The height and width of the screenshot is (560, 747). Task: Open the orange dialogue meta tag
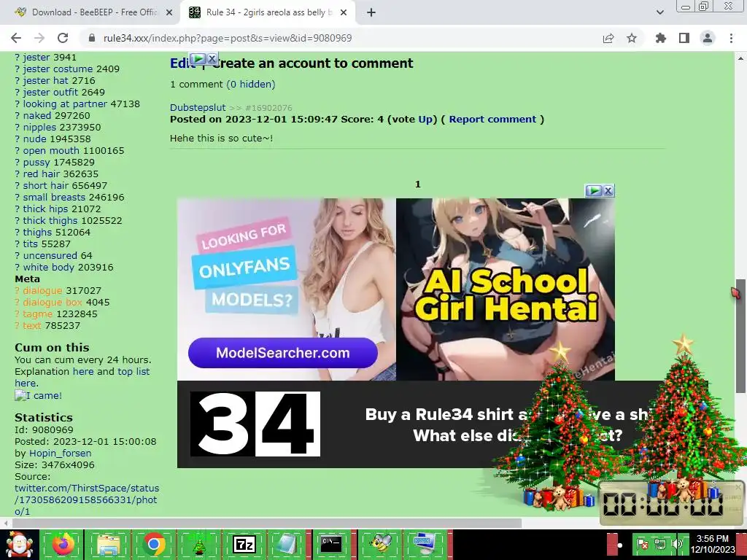point(42,290)
